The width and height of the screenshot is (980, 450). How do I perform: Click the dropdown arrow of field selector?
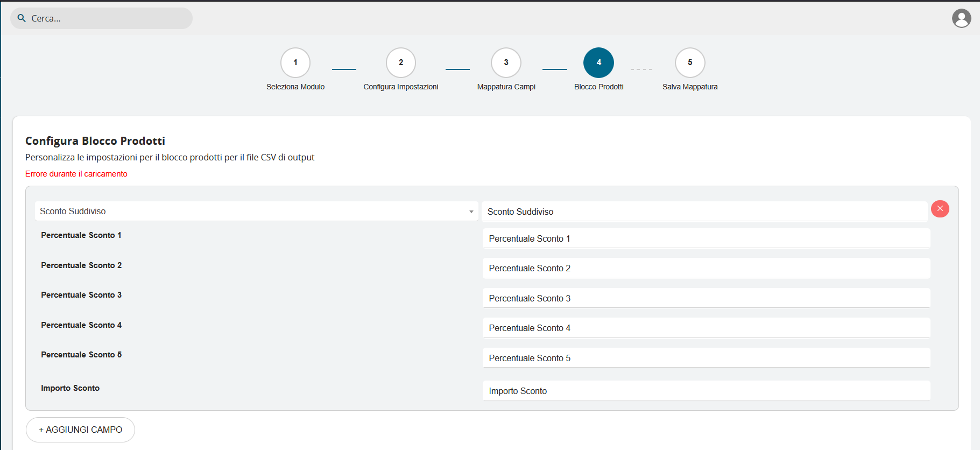471,212
